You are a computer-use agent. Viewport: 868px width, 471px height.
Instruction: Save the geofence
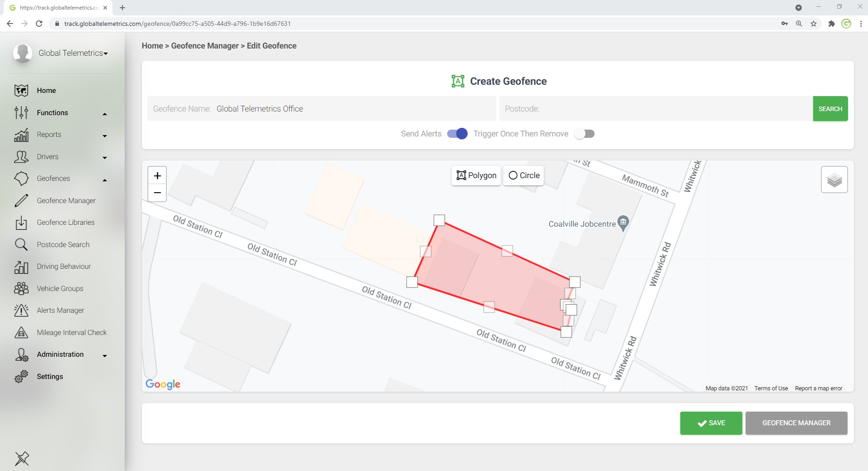711,423
